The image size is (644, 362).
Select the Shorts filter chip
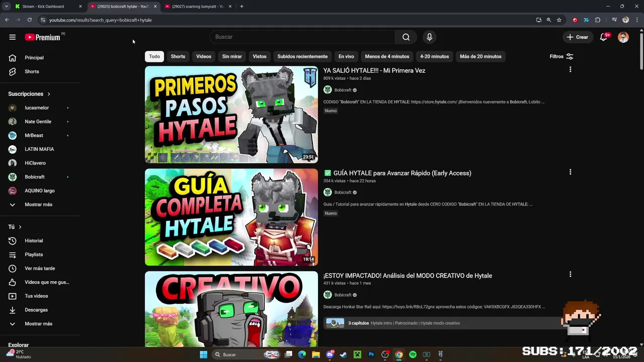(178, 56)
